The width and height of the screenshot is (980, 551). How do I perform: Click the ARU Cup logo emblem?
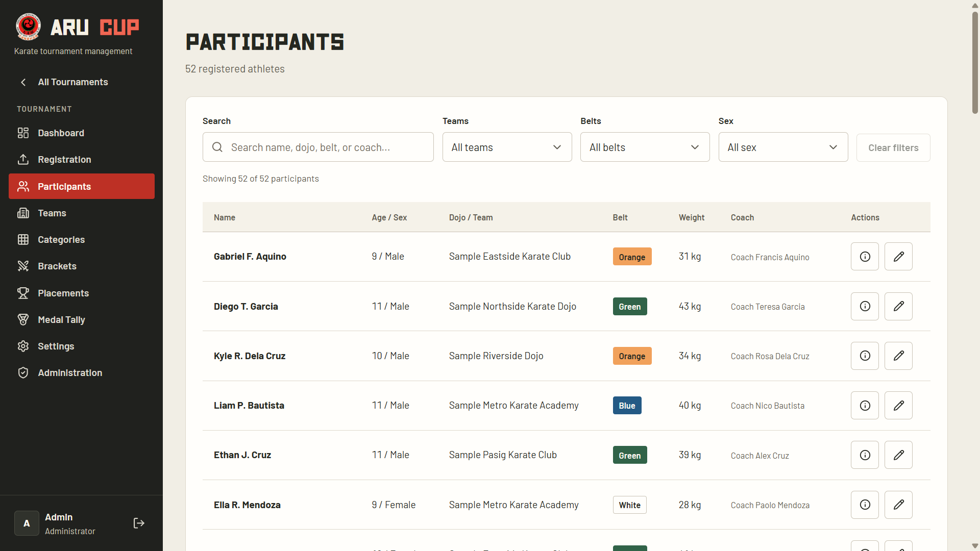pos(28,27)
